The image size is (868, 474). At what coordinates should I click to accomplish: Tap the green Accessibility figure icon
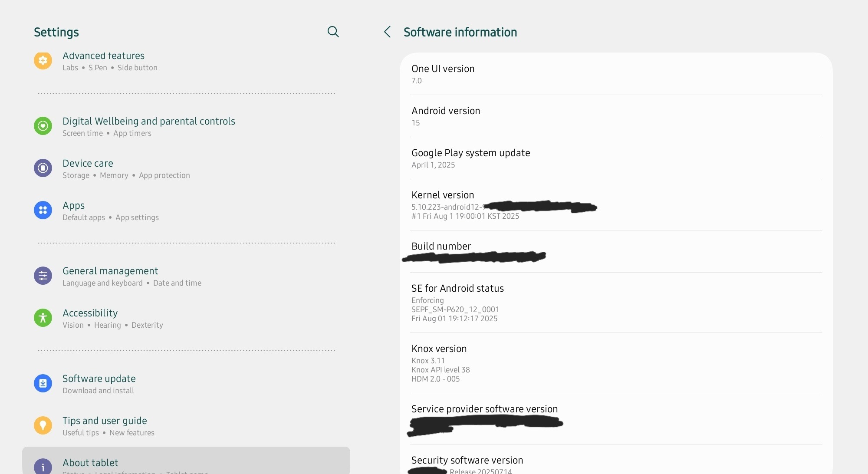43,318
